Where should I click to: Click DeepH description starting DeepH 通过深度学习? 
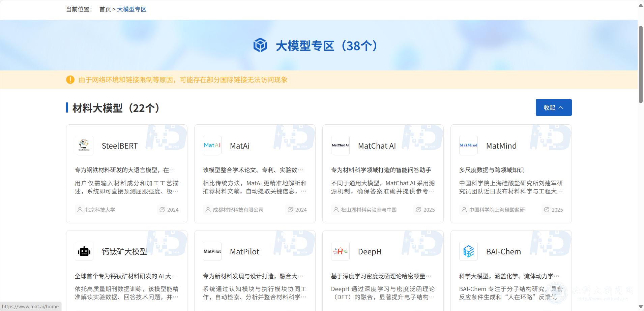point(383,293)
